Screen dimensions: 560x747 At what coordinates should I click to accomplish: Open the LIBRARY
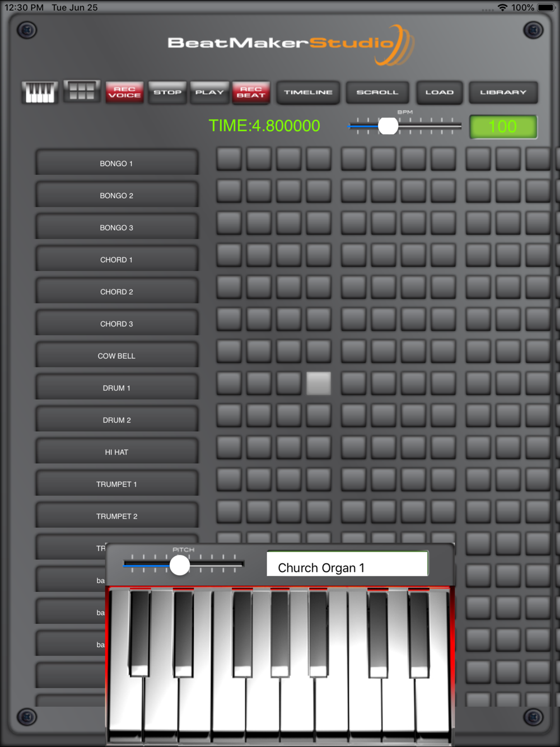[x=503, y=92]
